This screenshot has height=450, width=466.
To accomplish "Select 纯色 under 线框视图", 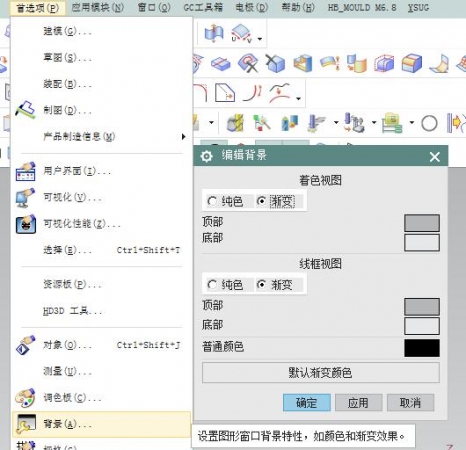I will click(225, 285).
